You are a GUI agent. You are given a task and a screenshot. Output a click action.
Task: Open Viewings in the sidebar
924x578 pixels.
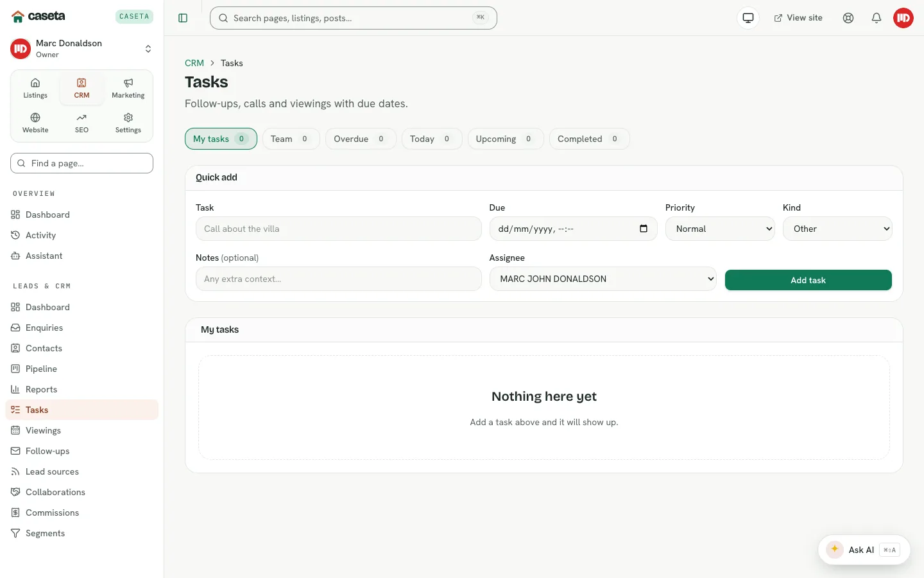pyautogui.click(x=81, y=430)
